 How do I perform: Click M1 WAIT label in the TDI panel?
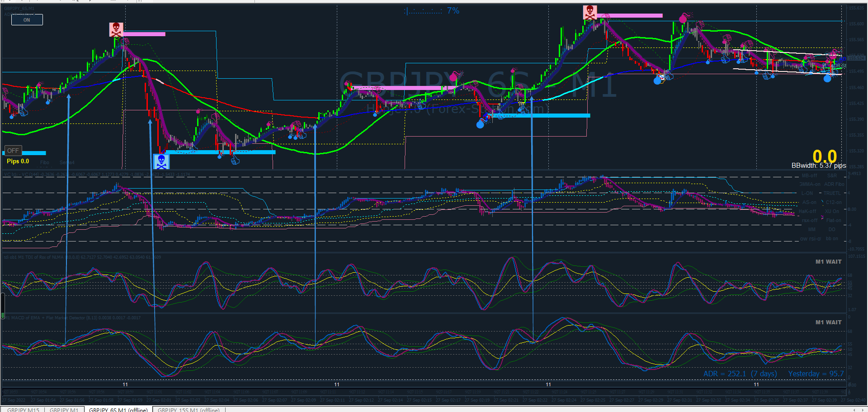pos(828,261)
